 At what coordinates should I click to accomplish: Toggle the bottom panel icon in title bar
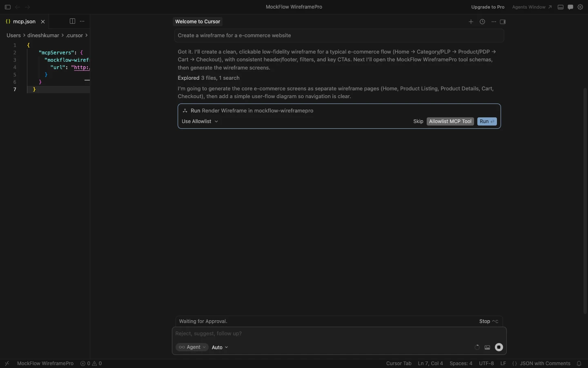(x=561, y=7)
